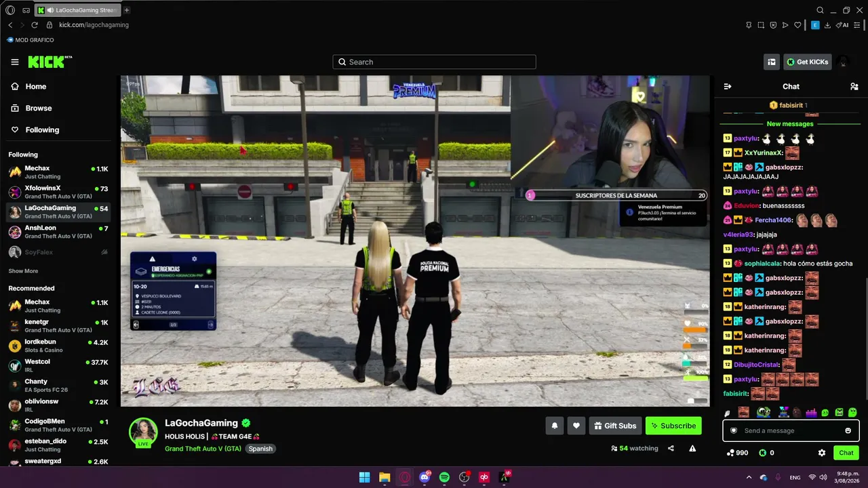Open XfolowinsX channel in Following list
This screenshot has width=868, height=488.
(x=58, y=192)
